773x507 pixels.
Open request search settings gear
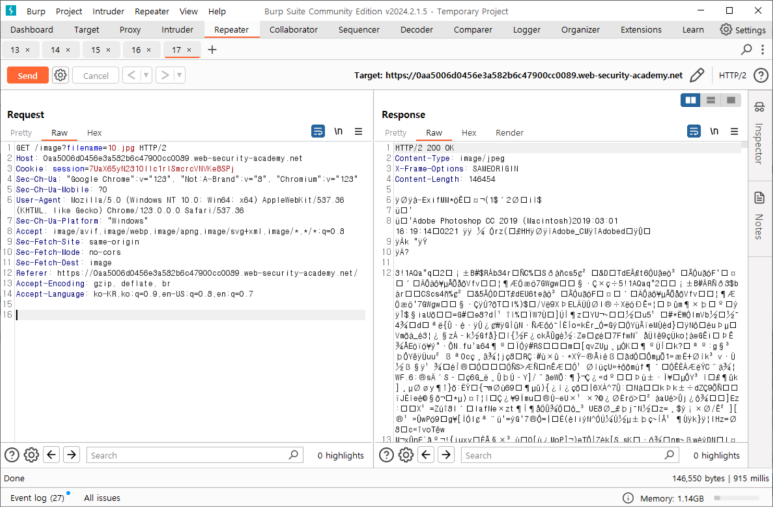(x=32, y=455)
